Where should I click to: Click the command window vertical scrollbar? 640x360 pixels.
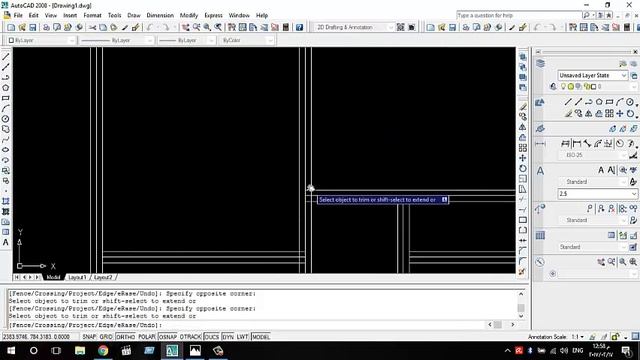[x=521, y=305]
